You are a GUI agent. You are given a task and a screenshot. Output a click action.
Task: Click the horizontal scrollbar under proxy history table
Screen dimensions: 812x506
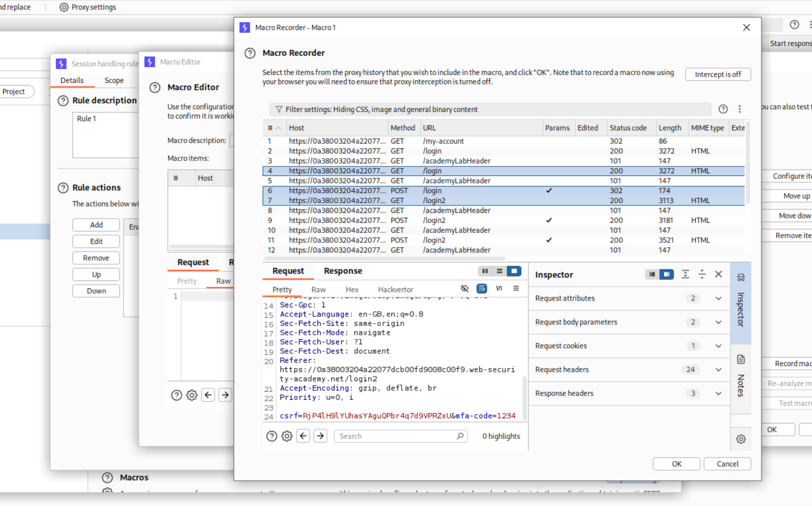tap(386, 258)
